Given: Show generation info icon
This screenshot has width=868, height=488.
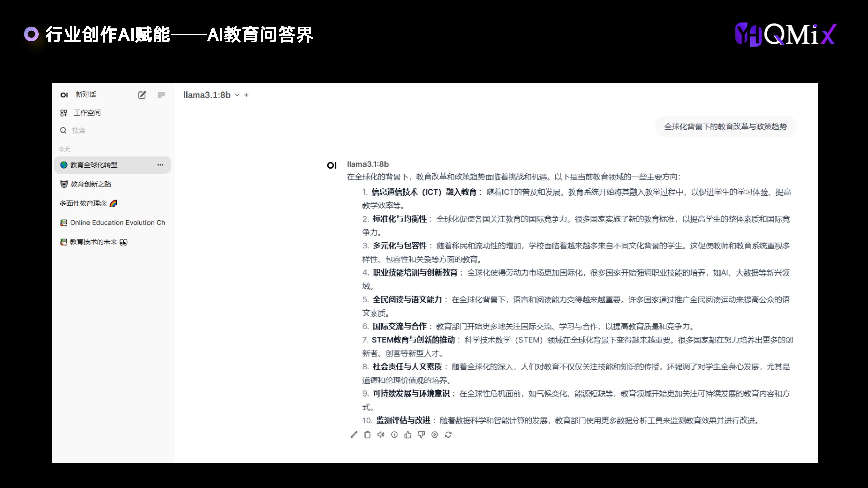Looking at the screenshot, I should click(x=394, y=435).
